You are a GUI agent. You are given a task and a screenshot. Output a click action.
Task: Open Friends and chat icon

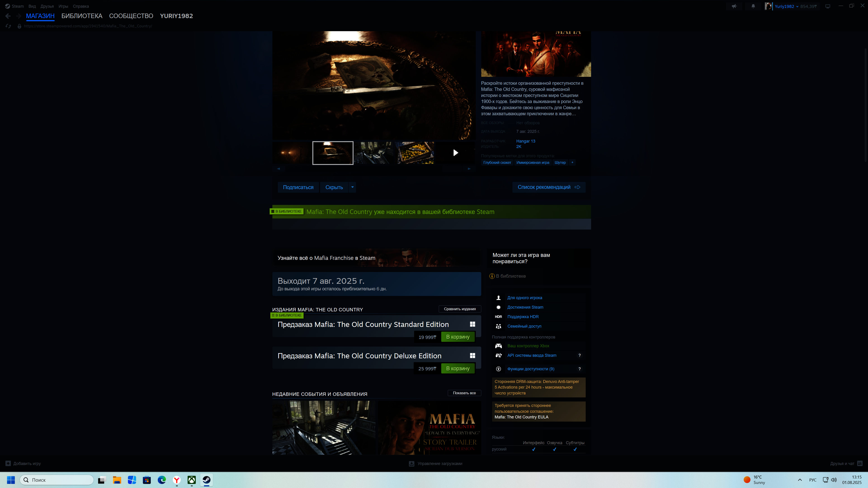coord(860,463)
